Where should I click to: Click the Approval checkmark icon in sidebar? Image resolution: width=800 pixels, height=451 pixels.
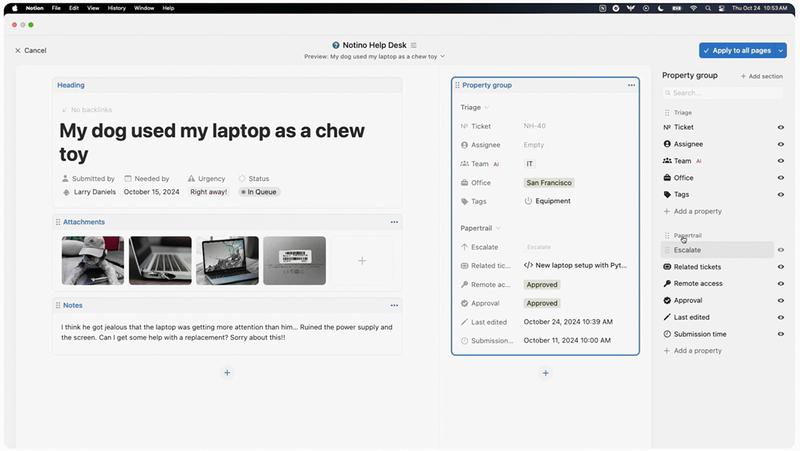[x=667, y=300]
